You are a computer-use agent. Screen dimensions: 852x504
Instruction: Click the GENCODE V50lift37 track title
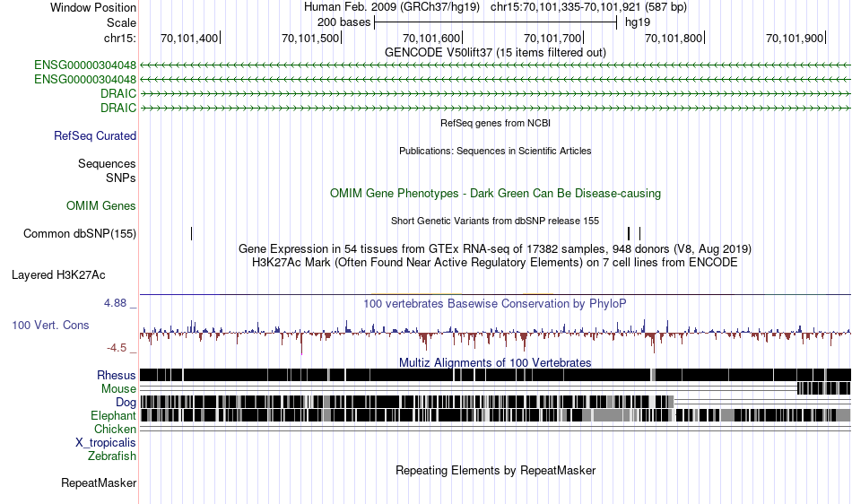coord(495,53)
